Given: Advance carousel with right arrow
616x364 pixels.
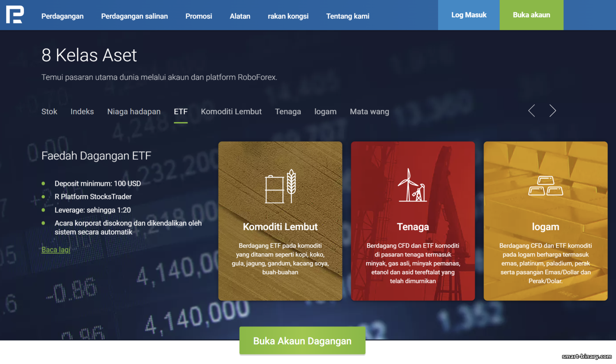Looking at the screenshot, I should coord(553,110).
